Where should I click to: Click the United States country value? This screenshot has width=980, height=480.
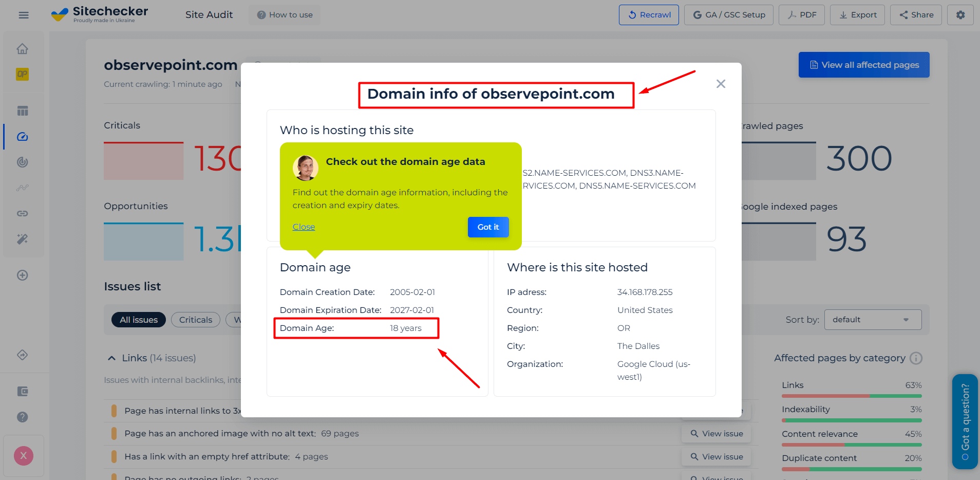[645, 310]
